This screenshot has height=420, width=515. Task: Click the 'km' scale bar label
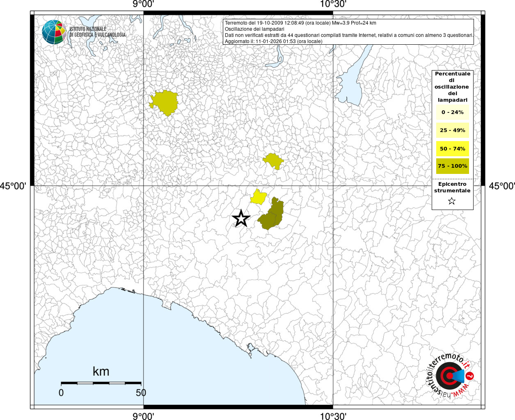point(101,372)
